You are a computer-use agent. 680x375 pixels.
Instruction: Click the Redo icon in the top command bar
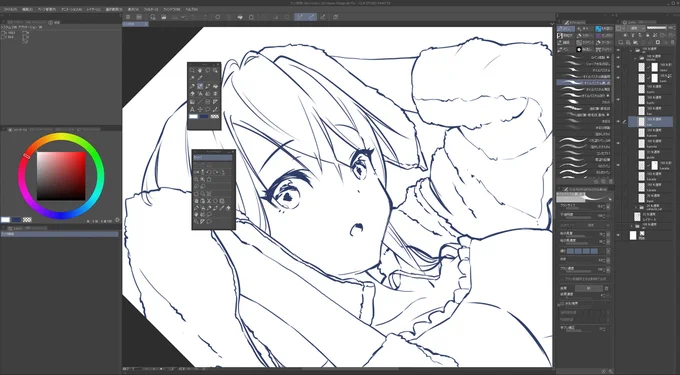coord(206,17)
